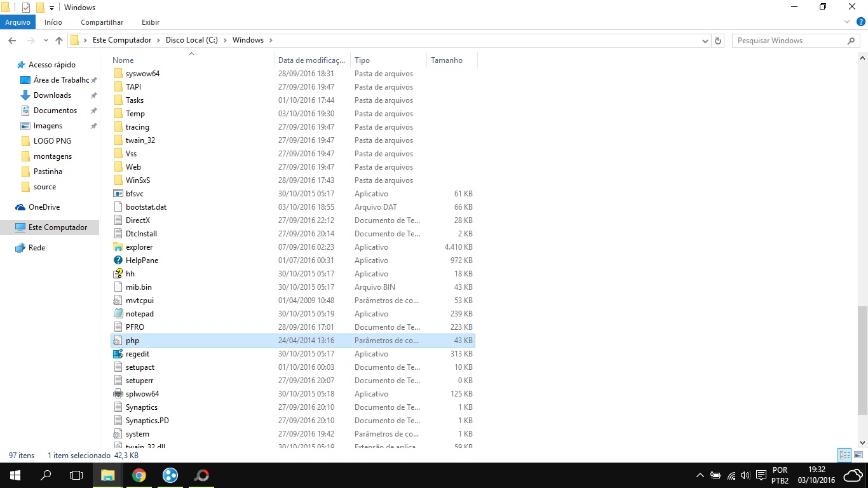Screen dimensions: 868x488
Task: Refresh the folder view
Action: pyautogui.click(x=718, y=41)
